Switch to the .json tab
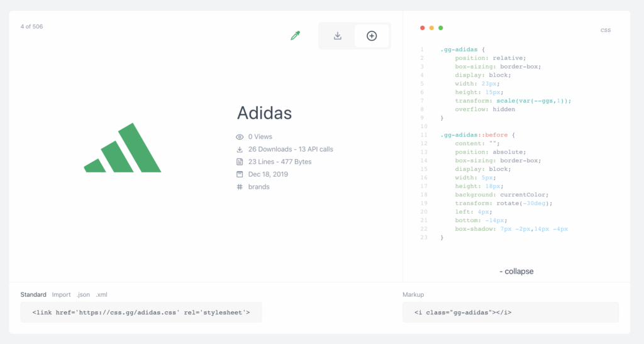The image size is (644, 344). pos(83,294)
